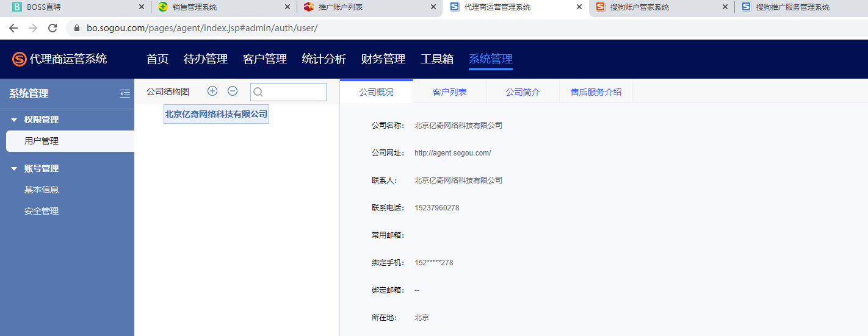Image resolution: width=868 pixels, height=336 pixels.
Task: Click the 所在地 value 北京
Action: click(x=422, y=318)
